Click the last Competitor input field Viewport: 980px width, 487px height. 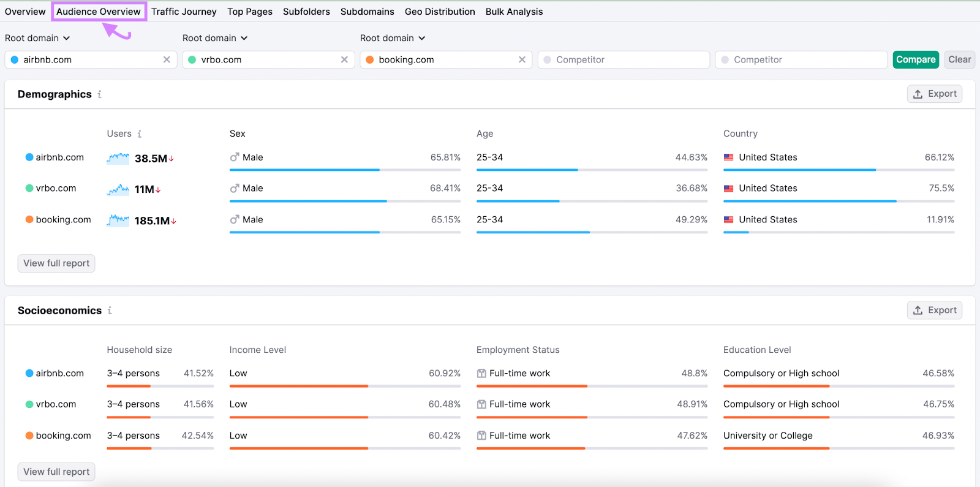tap(801, 59)
